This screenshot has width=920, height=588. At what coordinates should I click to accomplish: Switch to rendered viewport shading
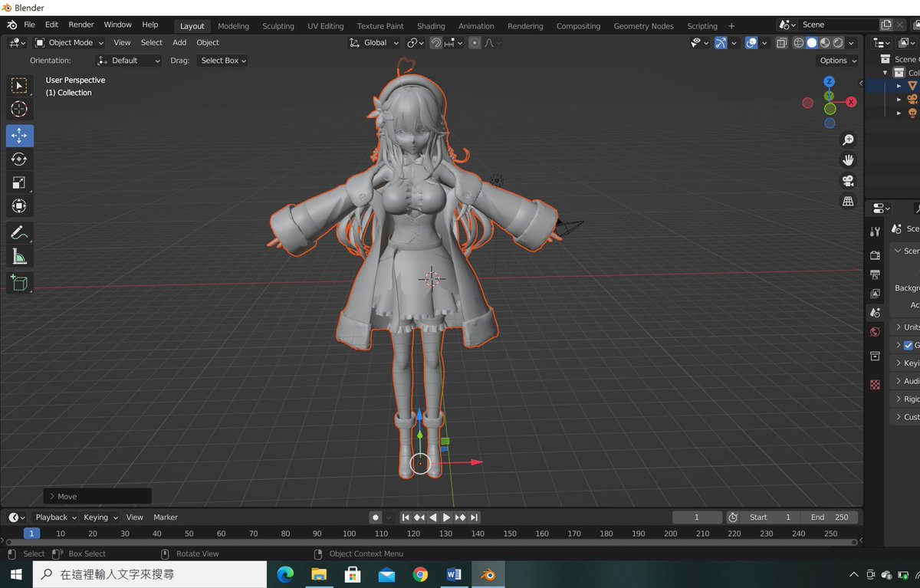[x=838, y=43]
